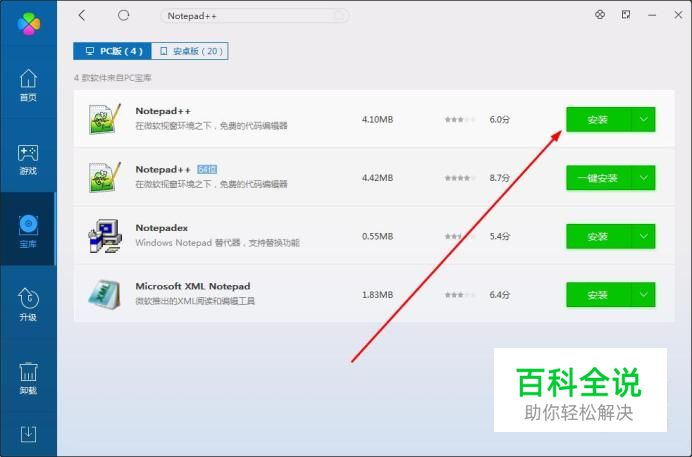
Task: Click the 4.42MB size text
Action: (x=377, y=178)
